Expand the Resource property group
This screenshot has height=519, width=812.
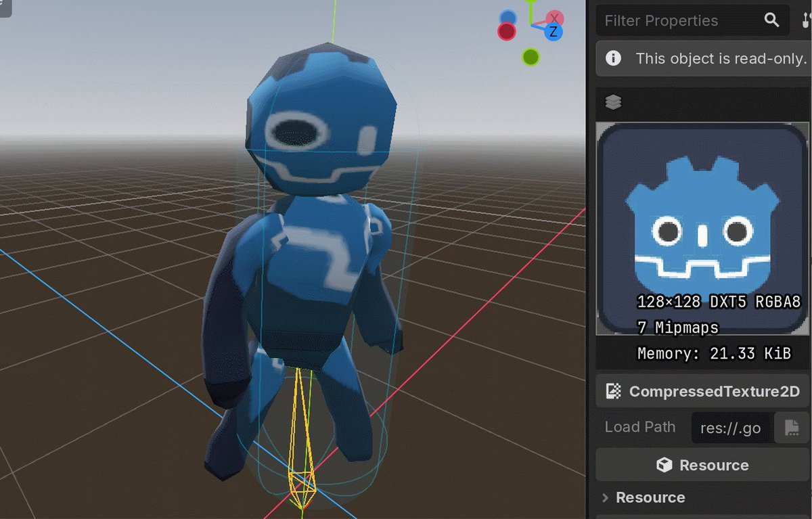tap(643, 497)
